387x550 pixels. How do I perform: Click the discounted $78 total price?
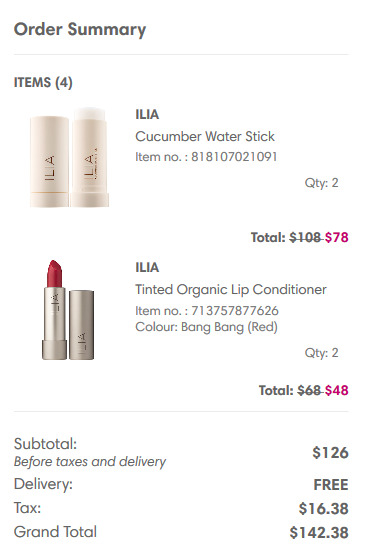336,237
